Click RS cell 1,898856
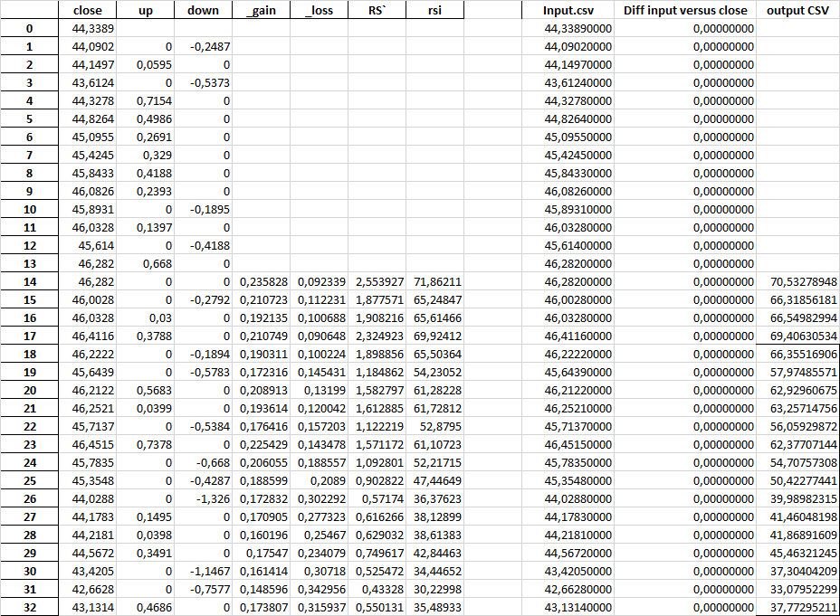Image resolution: width=840 pixels, height=616 pixels. point(377,355)
